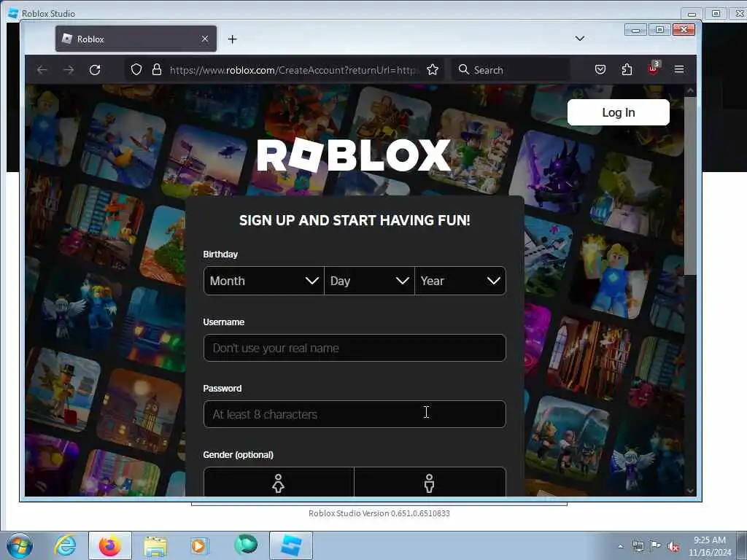Reload the page with the refresh icon
This screenshot has height=560, width=747.
pyautogui.click(x=95, y=70)
